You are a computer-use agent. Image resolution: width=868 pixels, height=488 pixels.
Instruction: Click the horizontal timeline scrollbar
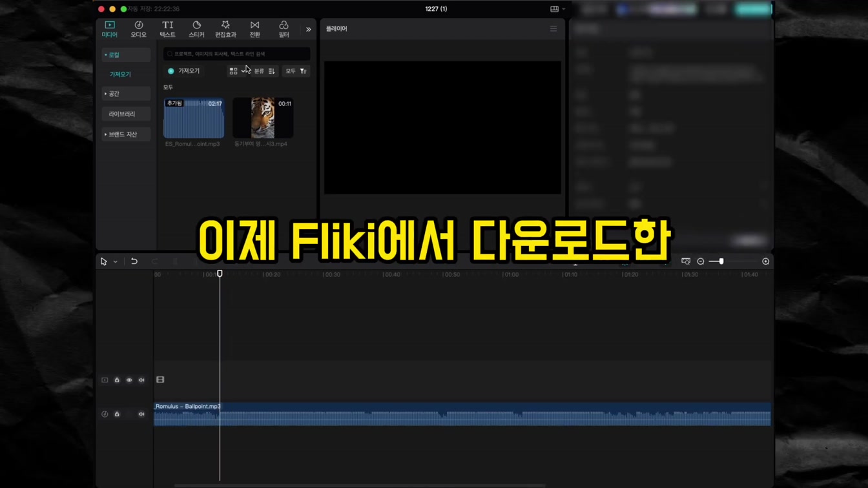pyautogui.click(x=360, y=485)
